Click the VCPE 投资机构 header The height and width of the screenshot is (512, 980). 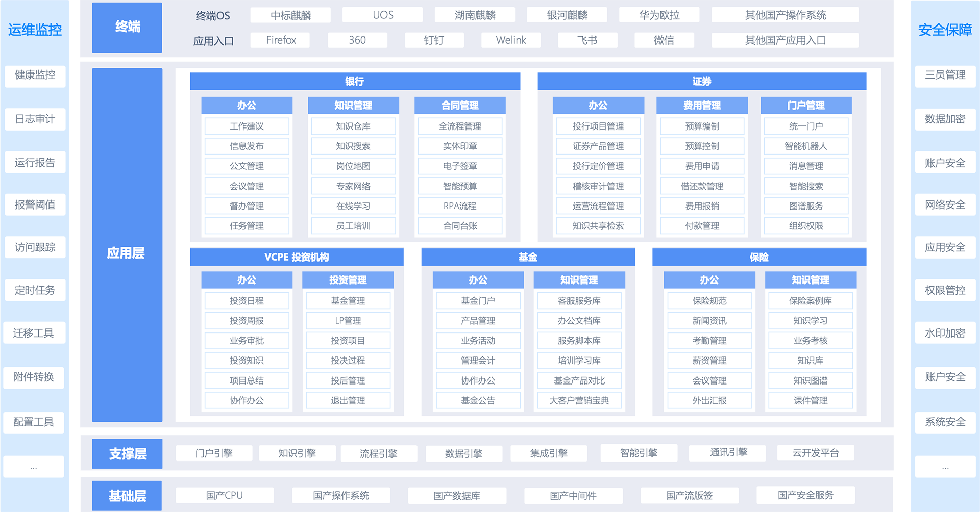pyautogui.click(x=297, y=257)
